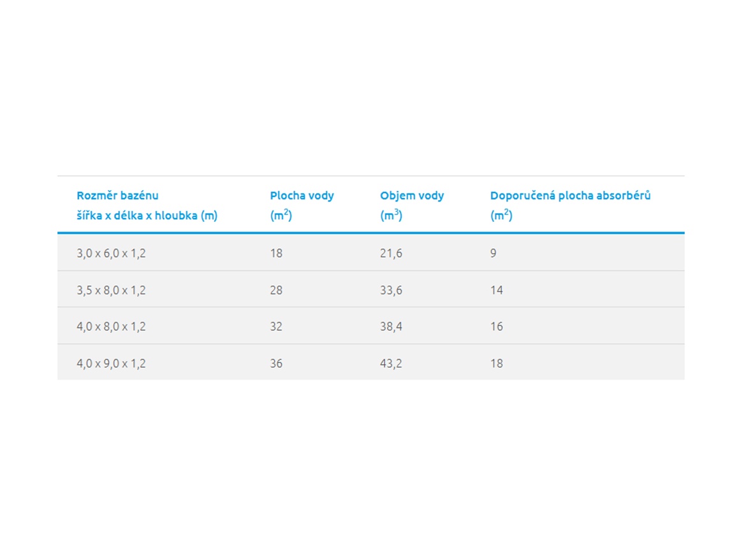The image size is (746, 560).
Task: Pick the water volume cell 21,6
Action: pos(391,253)
